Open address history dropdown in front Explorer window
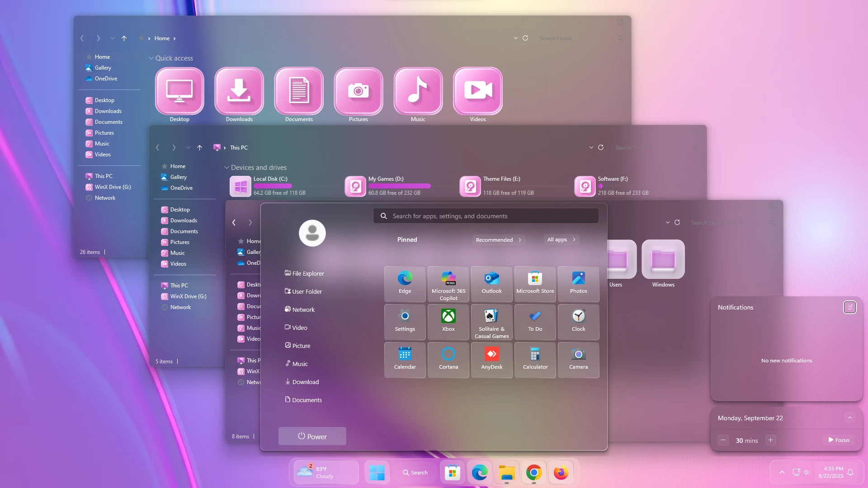This screenshot has height=488, width=868. click(668, 223)
